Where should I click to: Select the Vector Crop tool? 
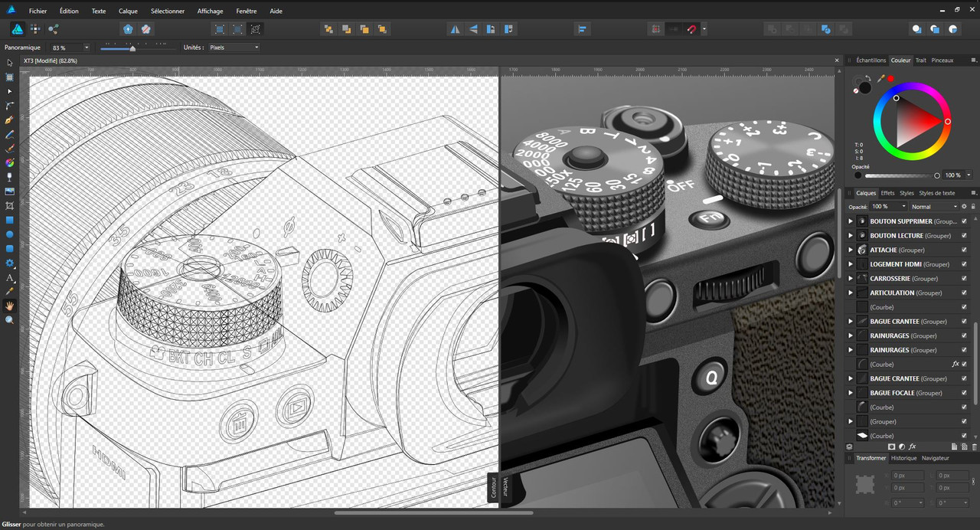pyautogui.click(x=10, y=206)
